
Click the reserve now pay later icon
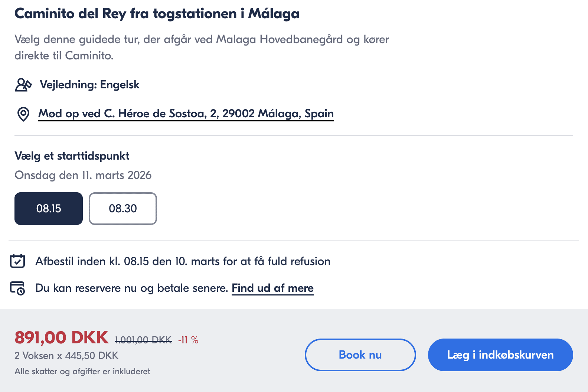(x=17, y=288)
